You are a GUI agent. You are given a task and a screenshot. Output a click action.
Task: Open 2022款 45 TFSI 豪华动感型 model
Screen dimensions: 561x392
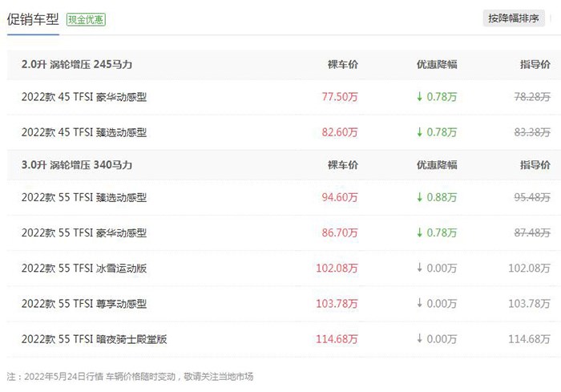coord(84,97)
